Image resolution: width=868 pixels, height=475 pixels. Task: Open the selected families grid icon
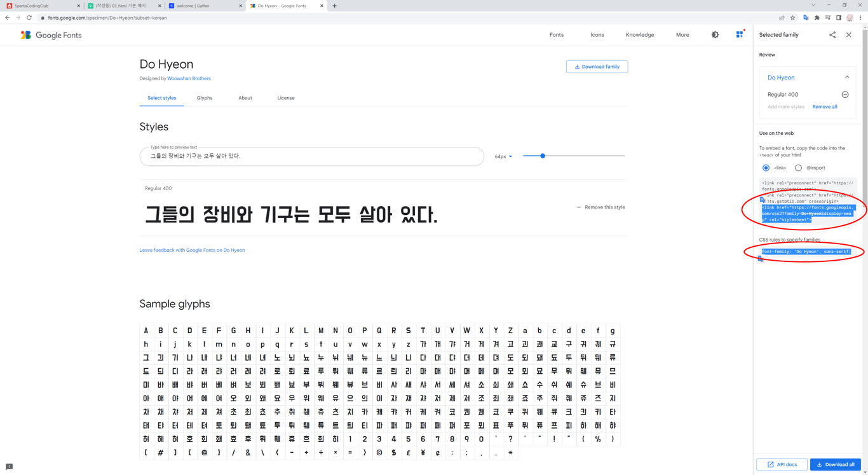(x=740, y=34)
